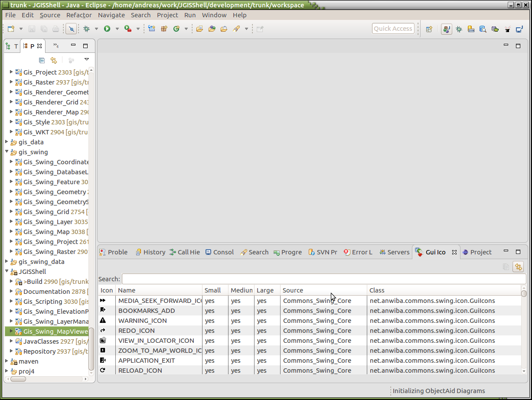
Task: Show the hidden tabs list chevron
Action: [56, 46]
